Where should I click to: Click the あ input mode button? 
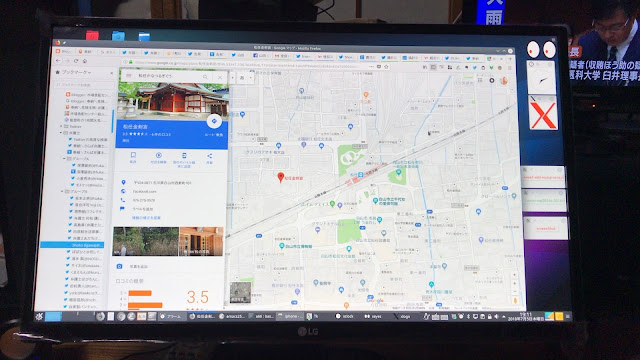coord(242,78)
